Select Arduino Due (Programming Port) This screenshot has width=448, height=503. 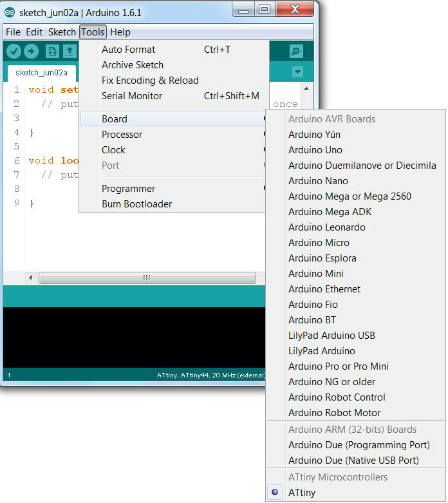coord(356,444)
